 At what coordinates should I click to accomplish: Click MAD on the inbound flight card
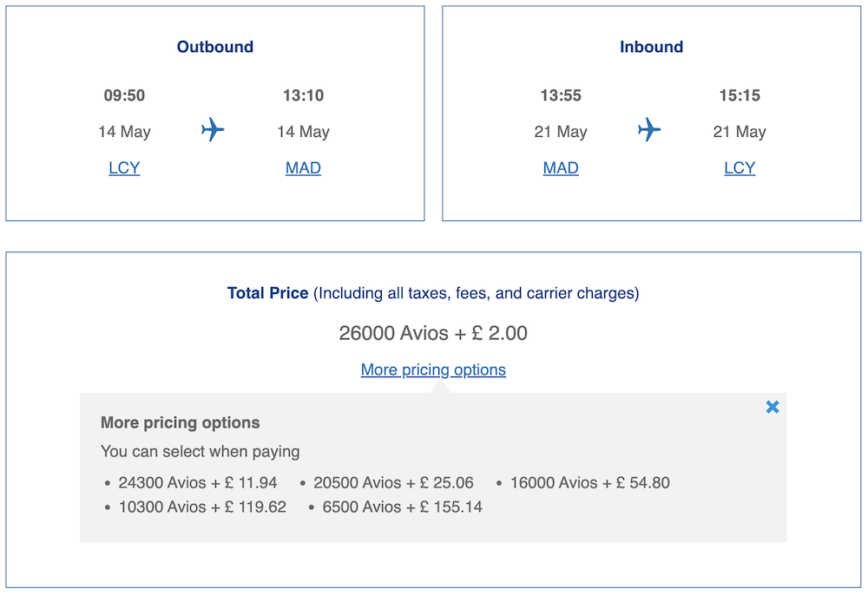pos(560,167)
